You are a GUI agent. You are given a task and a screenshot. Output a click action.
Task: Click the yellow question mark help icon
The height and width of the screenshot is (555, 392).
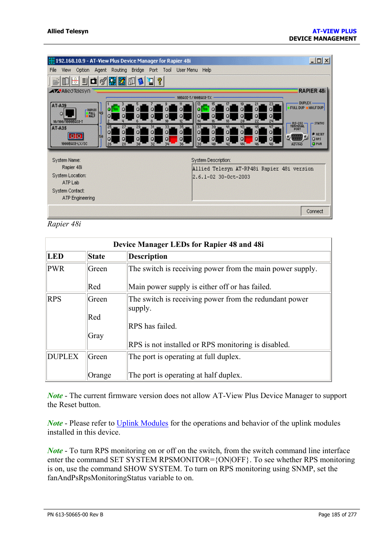pyautogui.click(x=160, y=81)
